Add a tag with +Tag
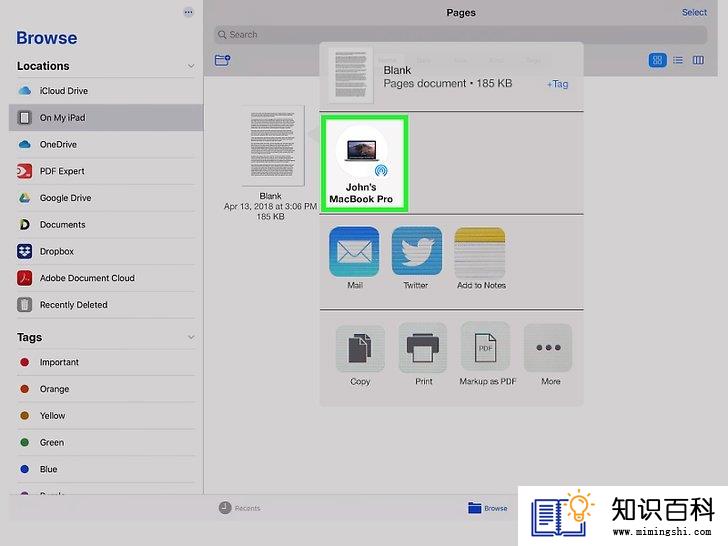728x546 pixels. 557,84
